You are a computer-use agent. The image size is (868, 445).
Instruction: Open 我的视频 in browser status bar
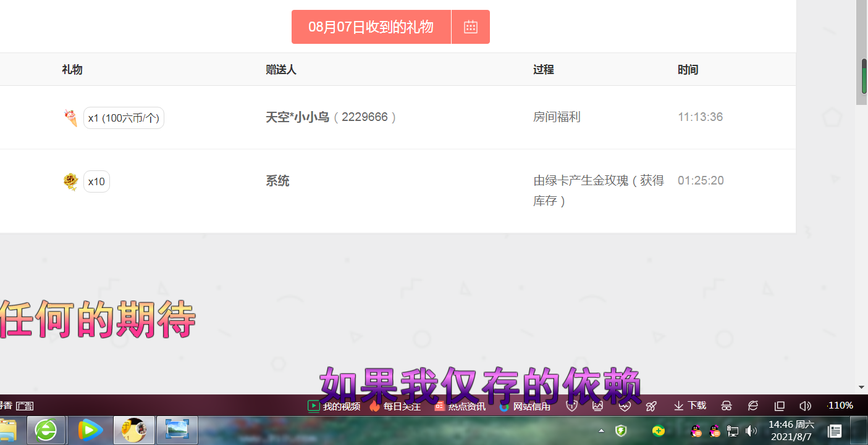[334, 406]
